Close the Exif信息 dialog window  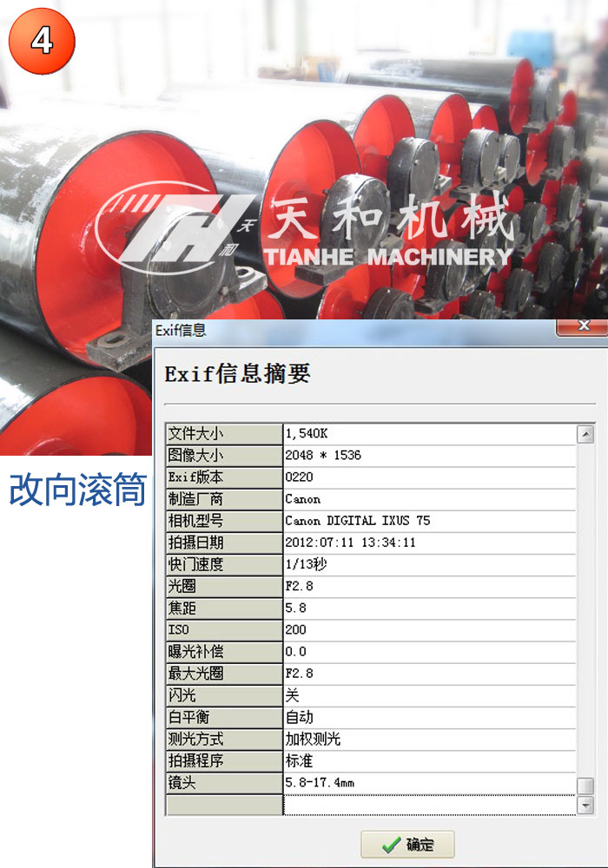click(582, 326)
